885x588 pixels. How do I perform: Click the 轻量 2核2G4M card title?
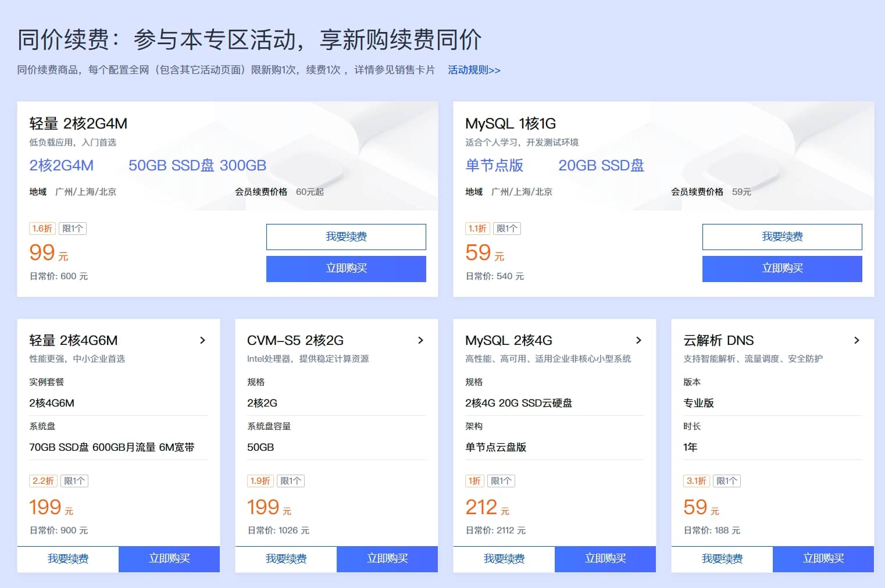tap(78, 123)
